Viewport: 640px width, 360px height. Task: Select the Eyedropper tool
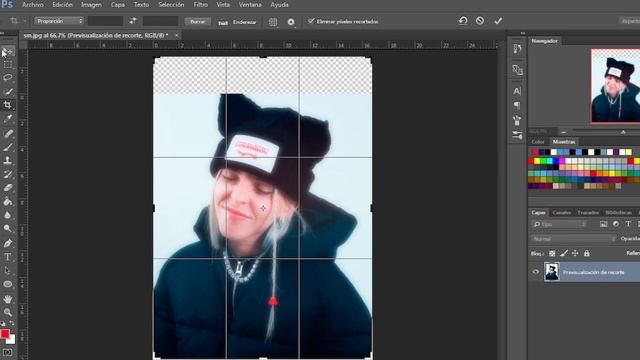click(8, 119)
